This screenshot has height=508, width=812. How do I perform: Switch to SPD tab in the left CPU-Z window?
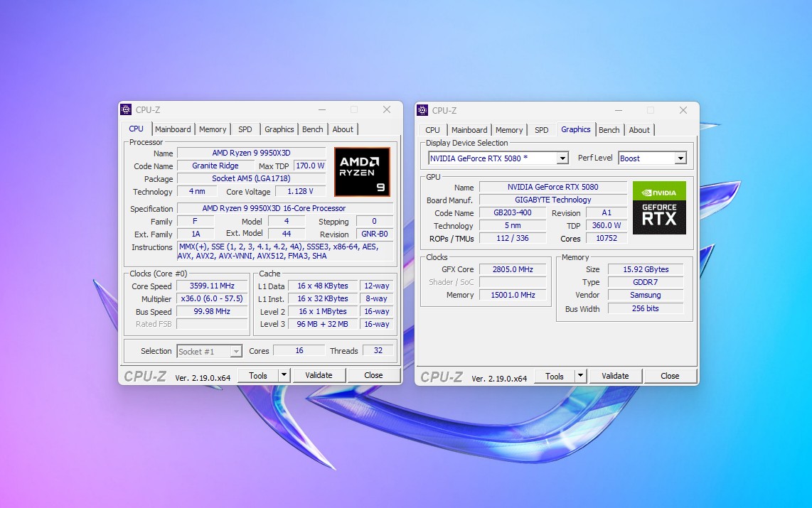point(245,129)
